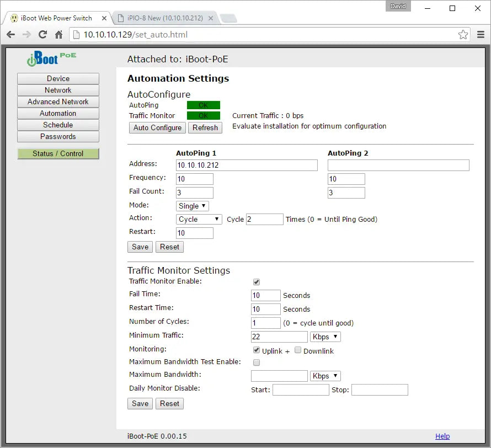Click the browser forward arrow
Image resolution: width=491 pixels, height=448 pixels.
(26, 34)
